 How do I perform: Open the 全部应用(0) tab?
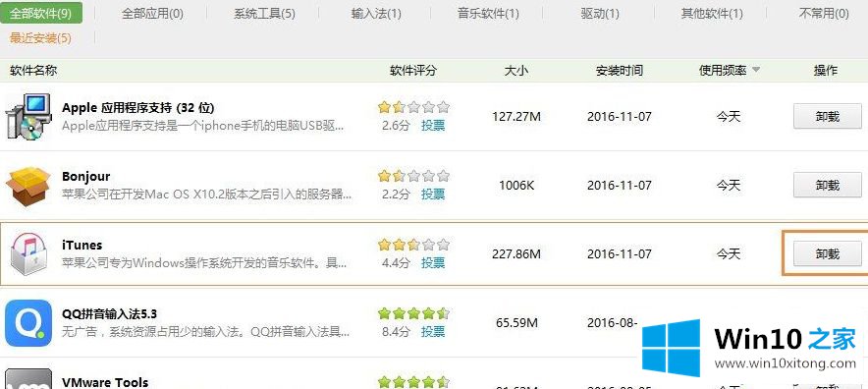coord(152,14)
